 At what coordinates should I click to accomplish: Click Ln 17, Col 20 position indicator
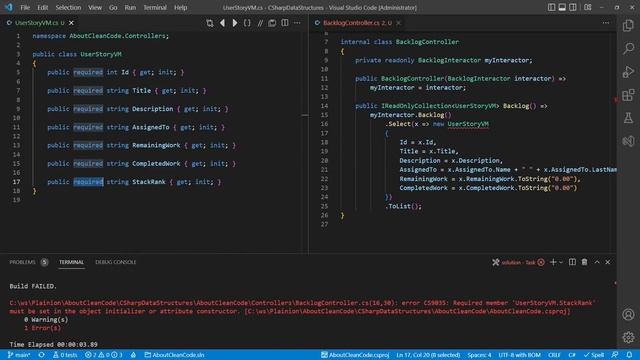pyautogui.click(x=428, y=355)
